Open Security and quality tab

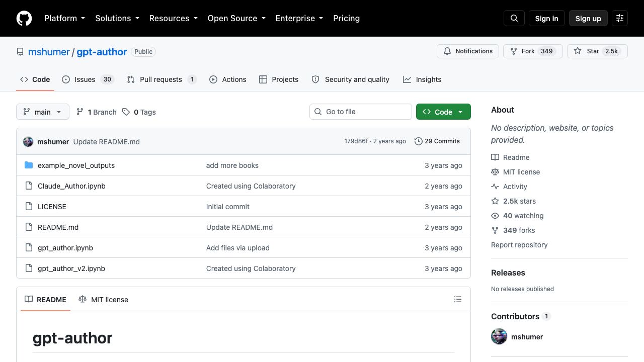tap(351, 79)
